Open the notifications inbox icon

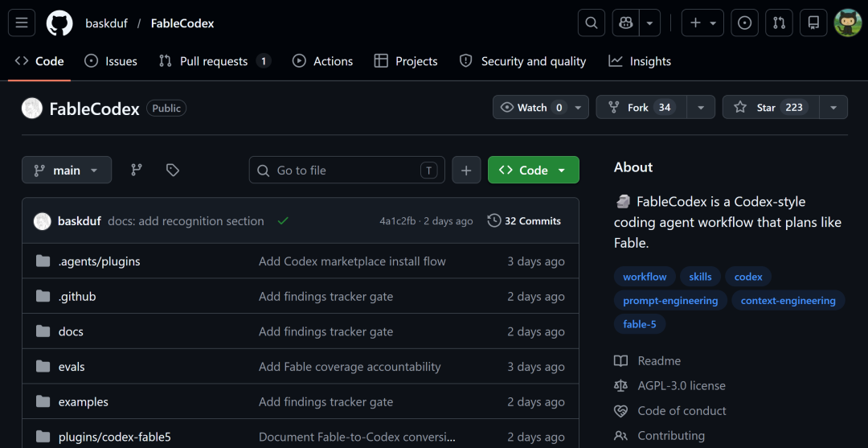tap(813, 23)
